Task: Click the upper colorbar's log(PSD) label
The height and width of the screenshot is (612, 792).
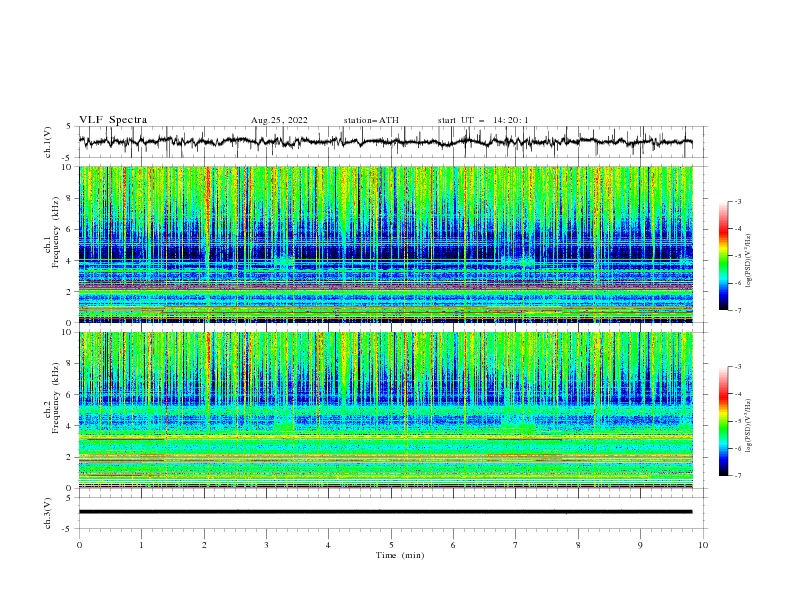Action: (x=749, y=261)
